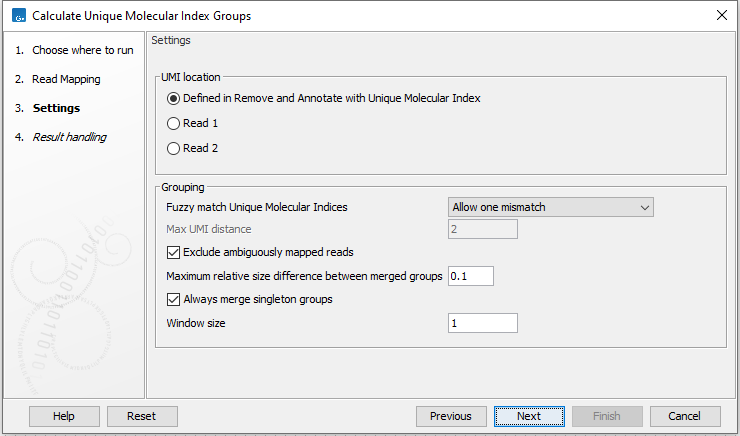Click the Max UMI distance field
This screenshot has width=740, height=436.
[483, 229]
